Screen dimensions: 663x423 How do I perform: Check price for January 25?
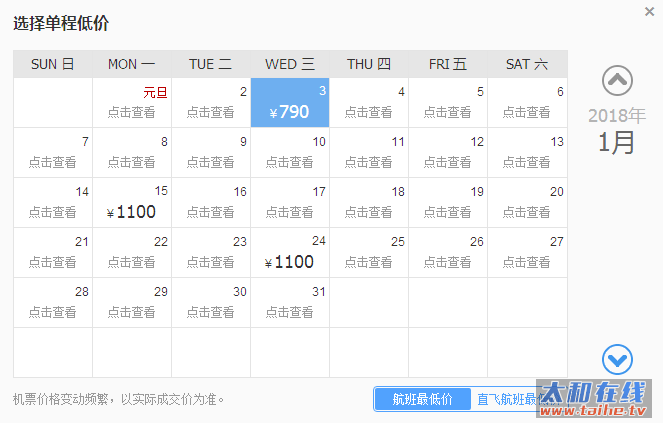click(x=369, y=253)
